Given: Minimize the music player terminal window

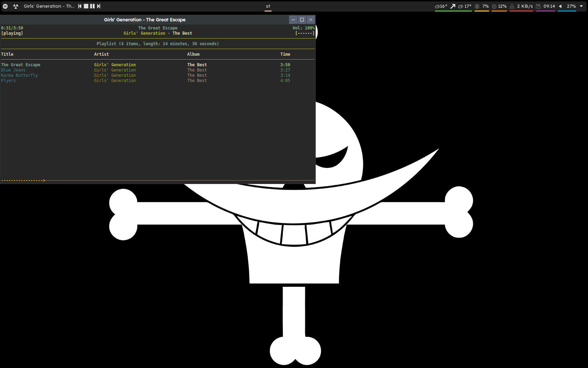Looking at the screenshot, I should [293, 20].
